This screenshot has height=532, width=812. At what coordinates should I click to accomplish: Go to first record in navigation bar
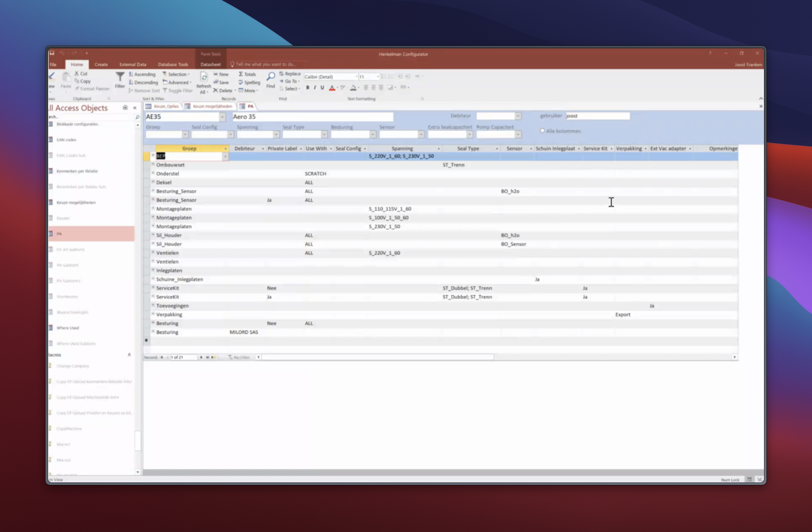click(162, 357)
